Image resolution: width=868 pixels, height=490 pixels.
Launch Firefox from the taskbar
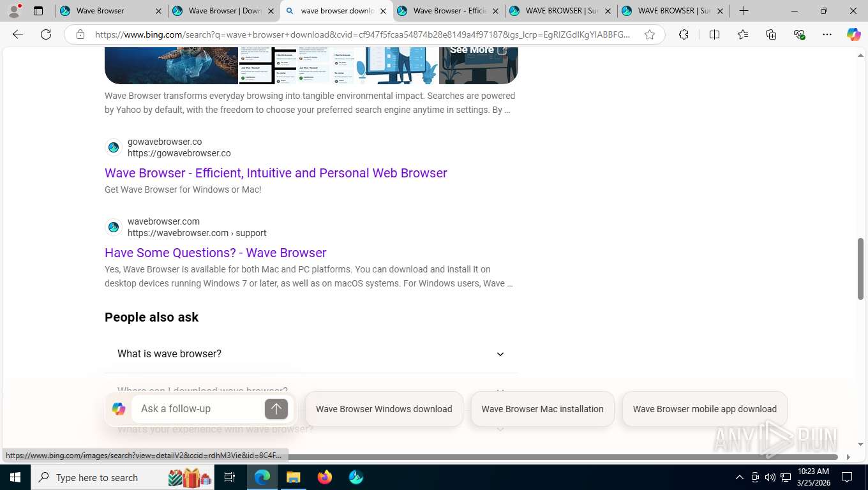point(325,477)
